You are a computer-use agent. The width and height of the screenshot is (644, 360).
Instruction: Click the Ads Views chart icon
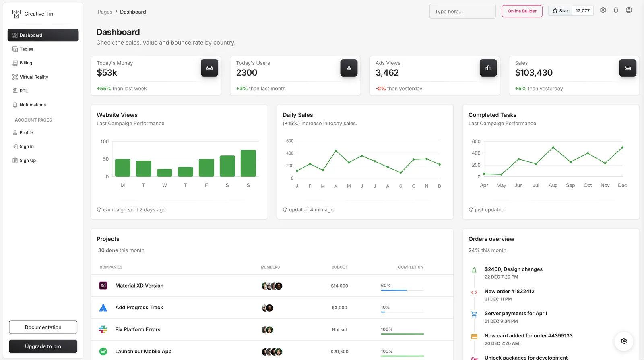(x=488, y=68)
